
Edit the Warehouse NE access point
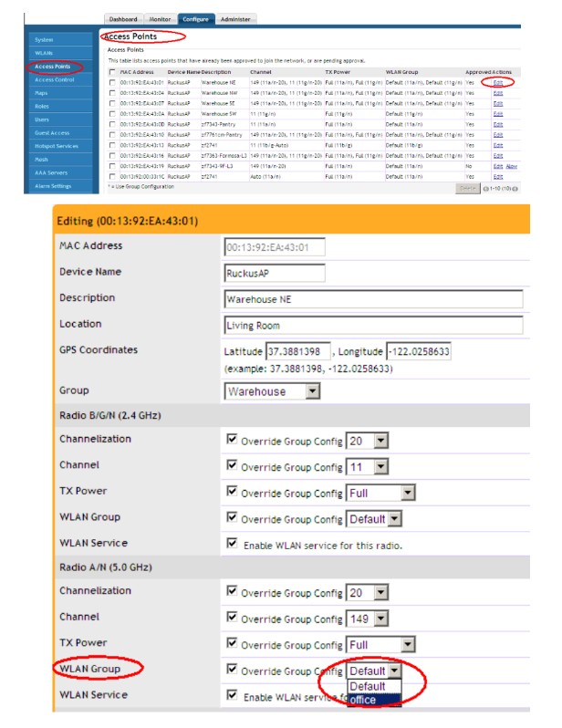[498, 83]
